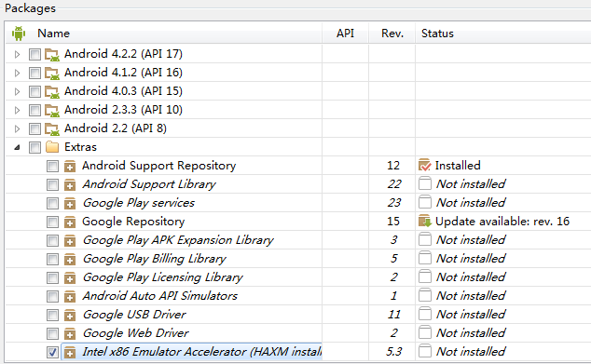Image resolution: width=591 pixels, height=364 pixels.
Task: Click the Google Repository package icon
Action: [70, 222]
